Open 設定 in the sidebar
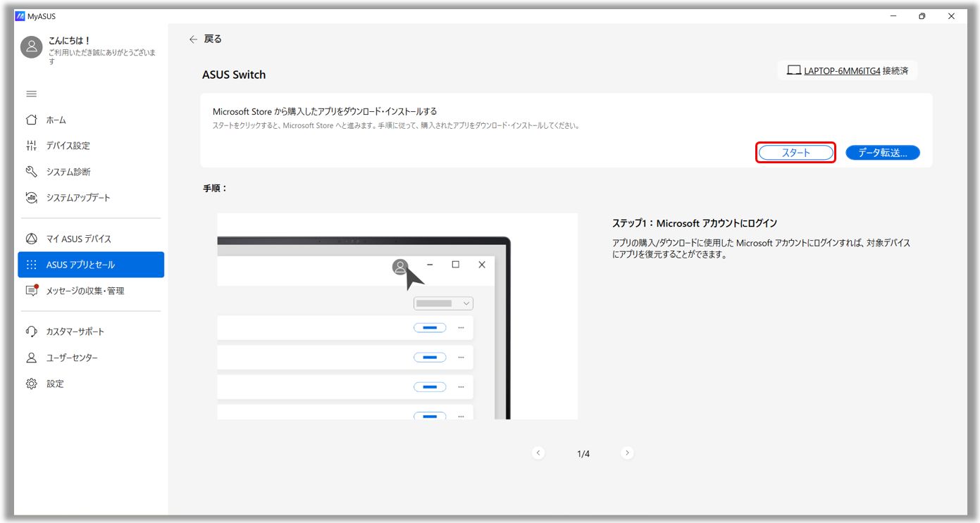This screenshot has width=980, height=523. 91,384
